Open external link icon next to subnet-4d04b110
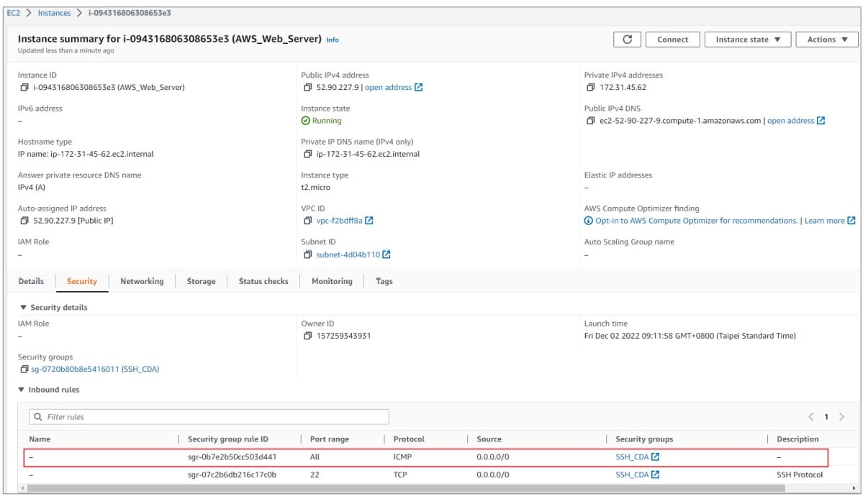Screen dimensions: 868x499 tap(386, 255)
